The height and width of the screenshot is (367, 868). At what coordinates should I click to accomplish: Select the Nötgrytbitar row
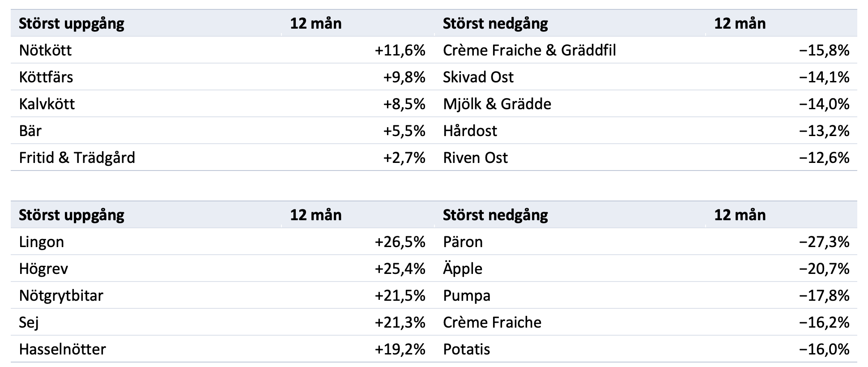(61, 295)
